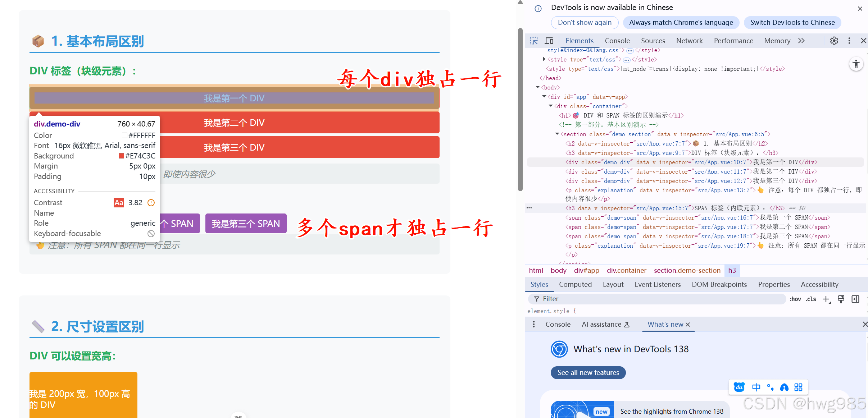The width and height of the screenshot is (868, 418).
Task: Click the 我是第三个 SPAN purple element
Action: tap(246, 224)
